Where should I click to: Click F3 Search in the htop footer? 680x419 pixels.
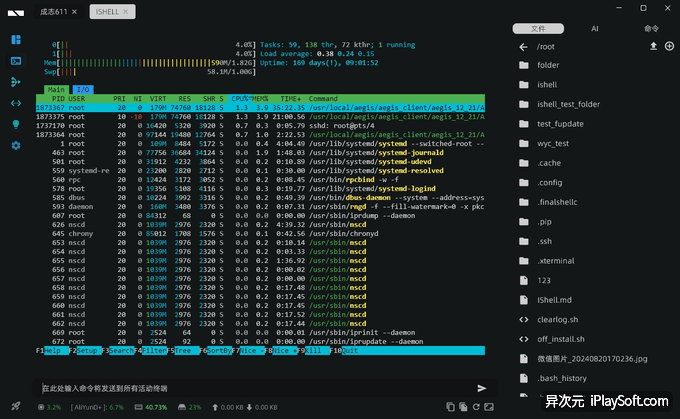[x=118, y=350]
